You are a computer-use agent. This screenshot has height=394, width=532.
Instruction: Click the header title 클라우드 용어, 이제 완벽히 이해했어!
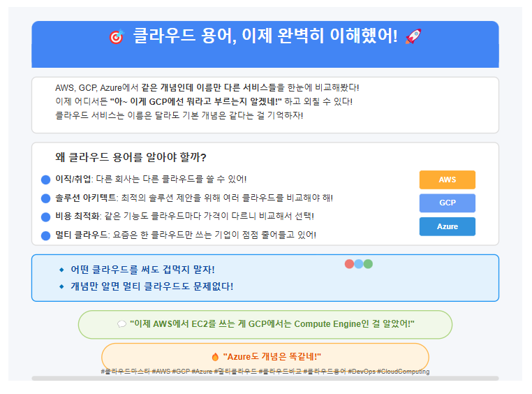coord(265,36)
